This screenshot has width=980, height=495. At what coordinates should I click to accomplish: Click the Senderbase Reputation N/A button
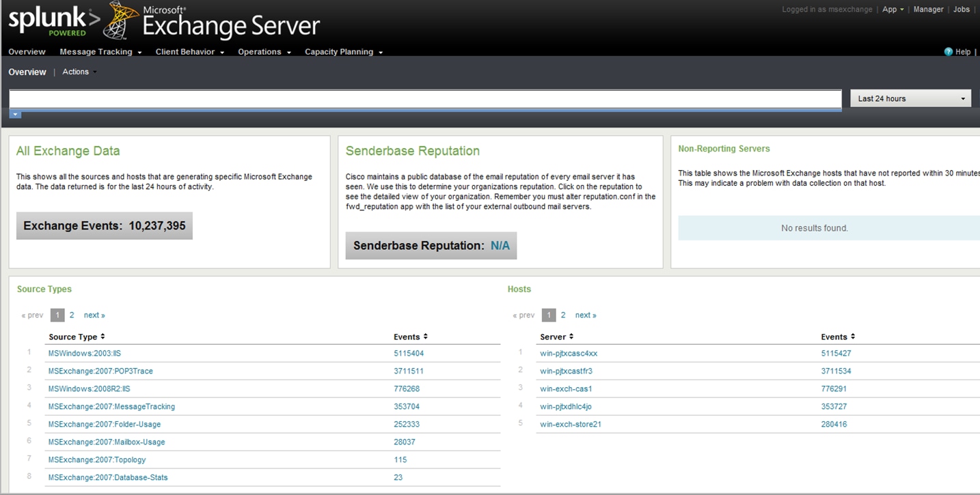(431, 246)
